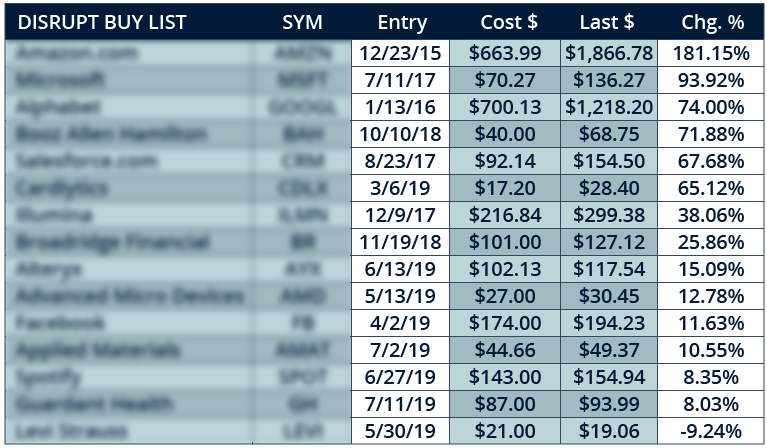Click the $663.99 cost cell
This screenshot has height=448, width=767.
tap(505, 53)
